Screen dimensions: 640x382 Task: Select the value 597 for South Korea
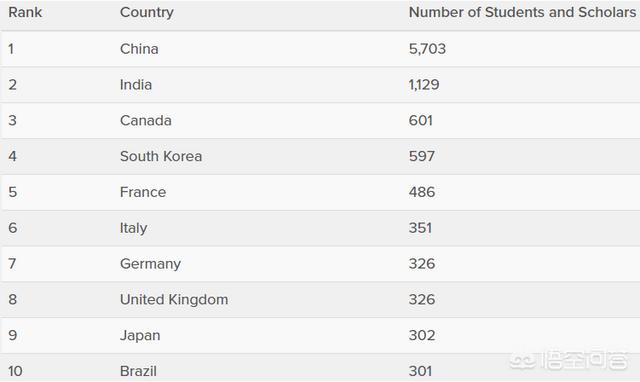pos(422,156)
